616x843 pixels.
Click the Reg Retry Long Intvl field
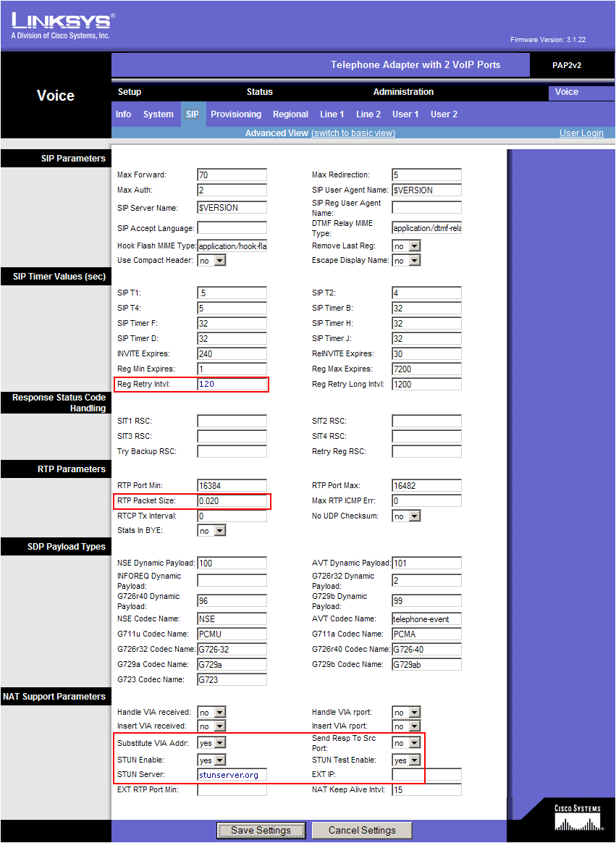tap(427, 384)
